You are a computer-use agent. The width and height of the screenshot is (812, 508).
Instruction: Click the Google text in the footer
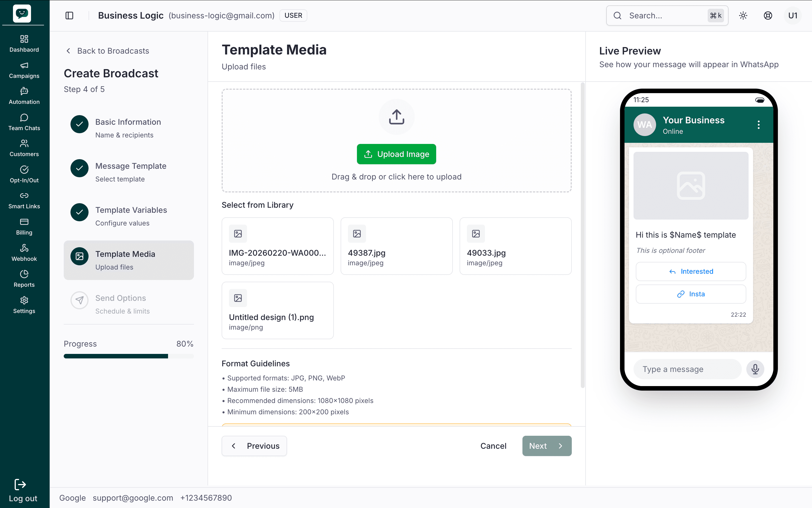pos(72,498)
